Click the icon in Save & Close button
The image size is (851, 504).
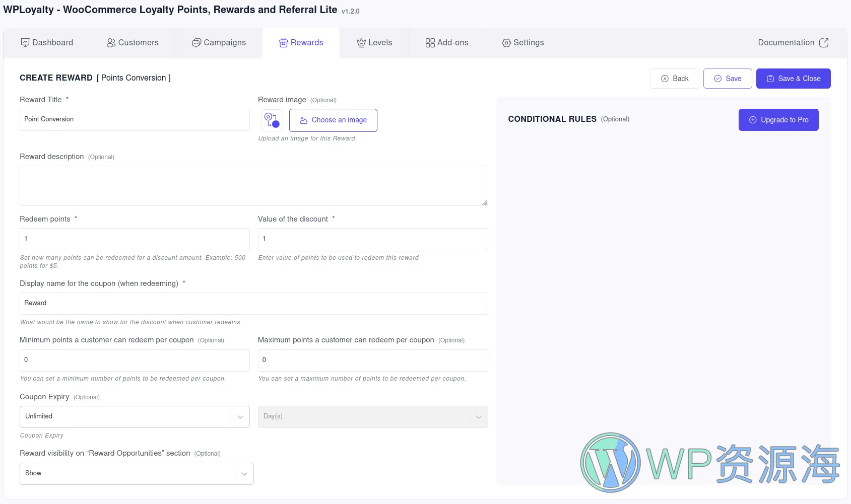tap(770, 79)
